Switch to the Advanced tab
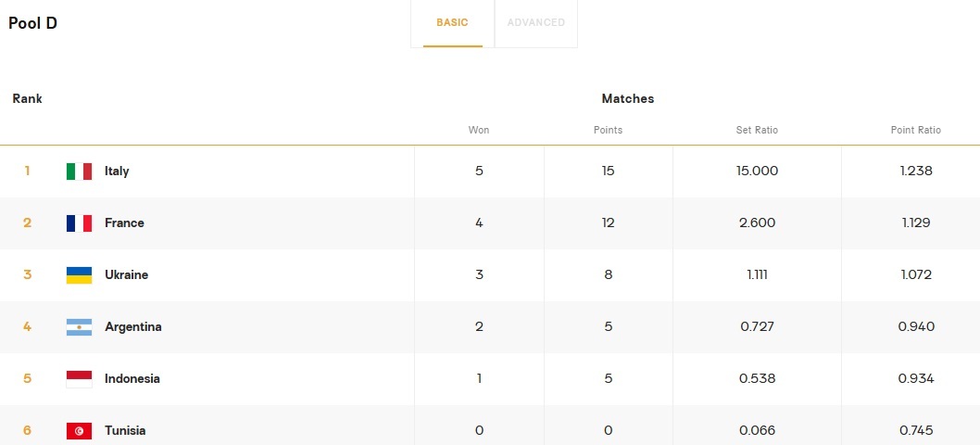This screenshot has width=980, height=445. (x=536, y=23)
